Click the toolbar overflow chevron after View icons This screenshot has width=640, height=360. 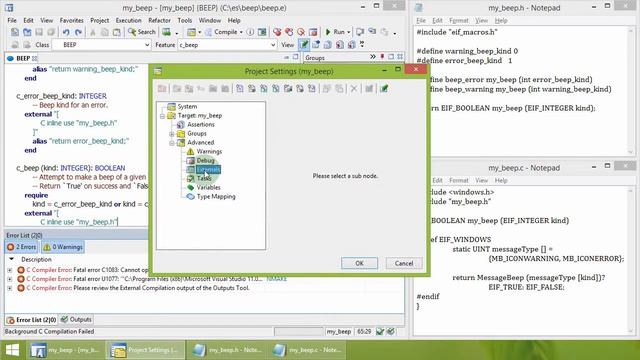pyautogui.click(x=362, y=44)
